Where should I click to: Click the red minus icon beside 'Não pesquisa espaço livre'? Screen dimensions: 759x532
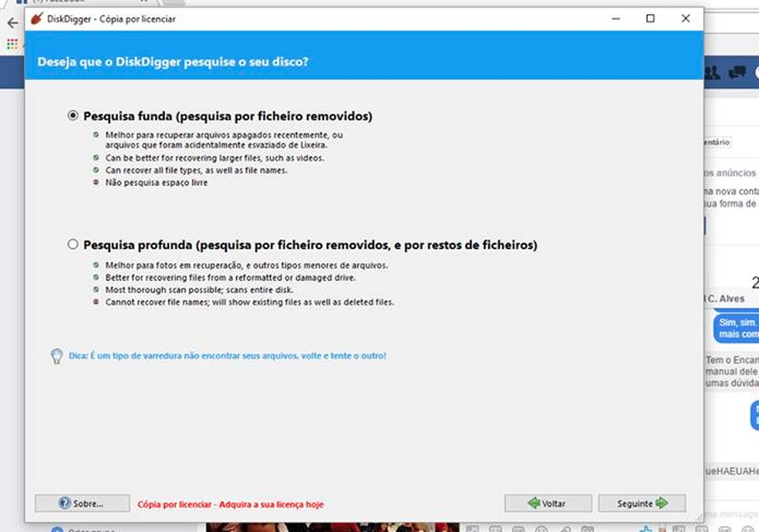click(94, 183)
